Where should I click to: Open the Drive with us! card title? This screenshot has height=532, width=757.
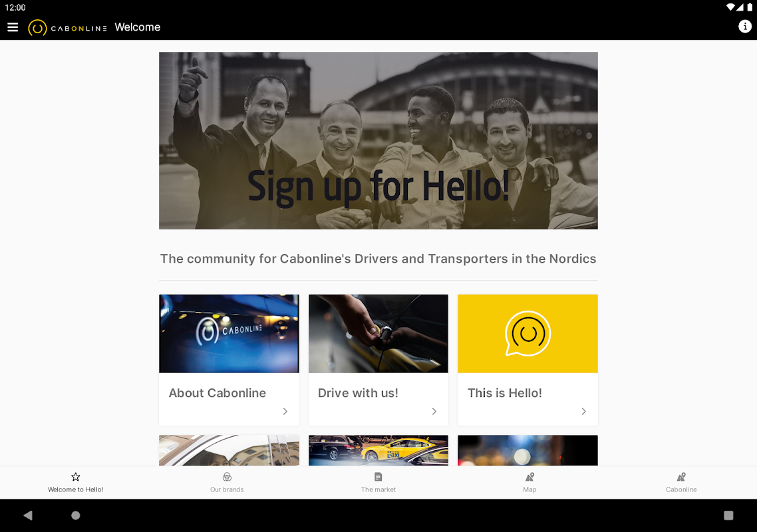[358, 393]
